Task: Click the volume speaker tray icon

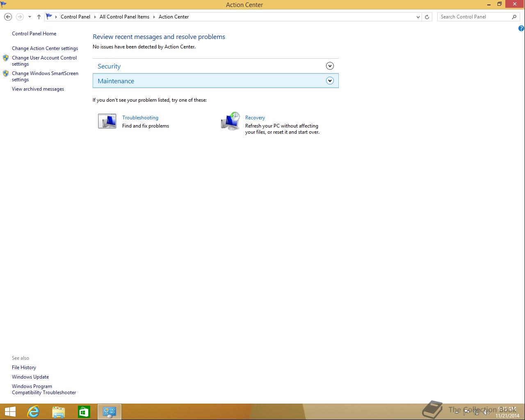Action: 486,412
